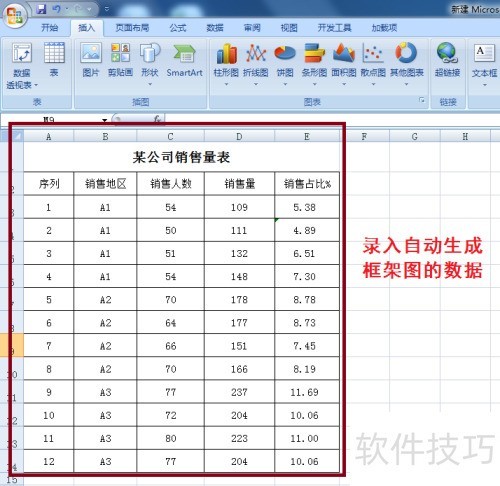Screen dimensions: 500x486
Task: Expand Pie chart dropdown arrow
Action: tap(285, 85)
